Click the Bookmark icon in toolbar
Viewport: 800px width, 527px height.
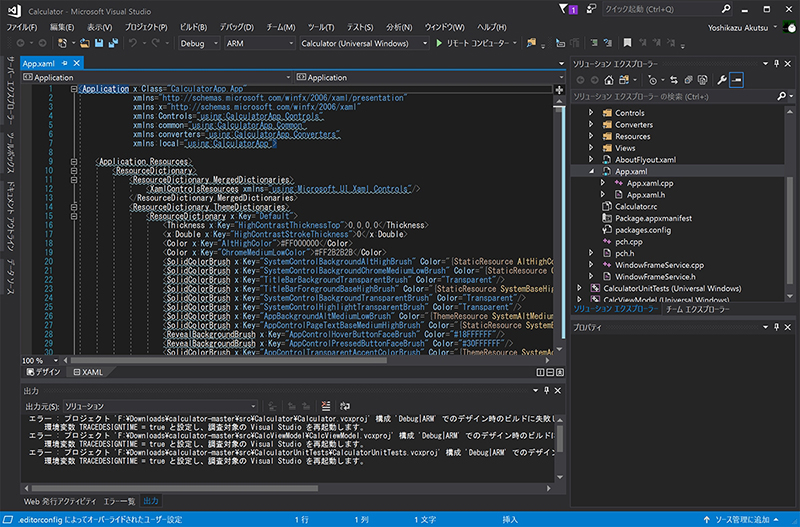click(x=628, y=43)
